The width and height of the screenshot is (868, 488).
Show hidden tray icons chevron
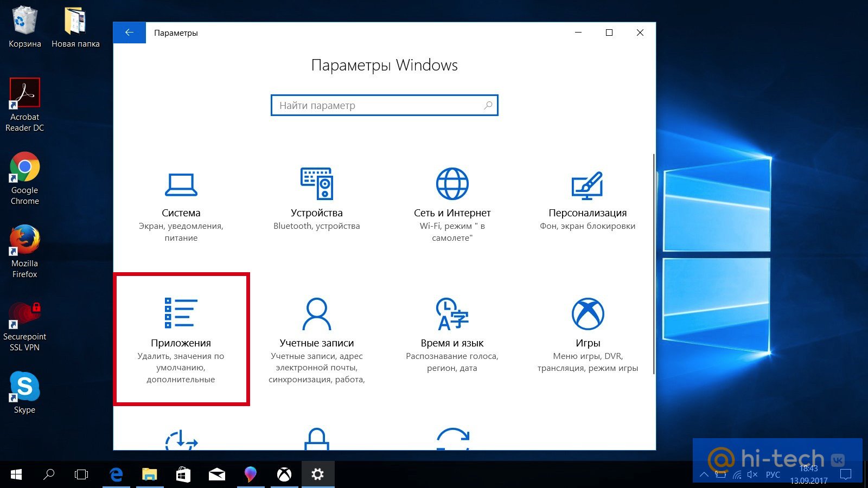(704, 475)
